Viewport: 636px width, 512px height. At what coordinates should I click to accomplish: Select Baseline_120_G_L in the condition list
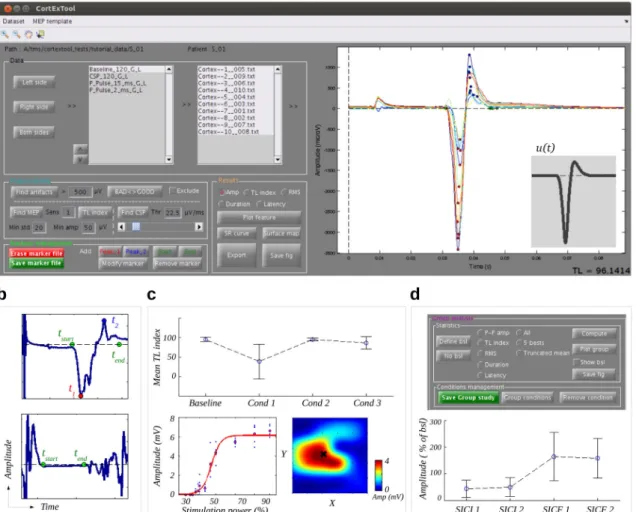pos(127,69)
